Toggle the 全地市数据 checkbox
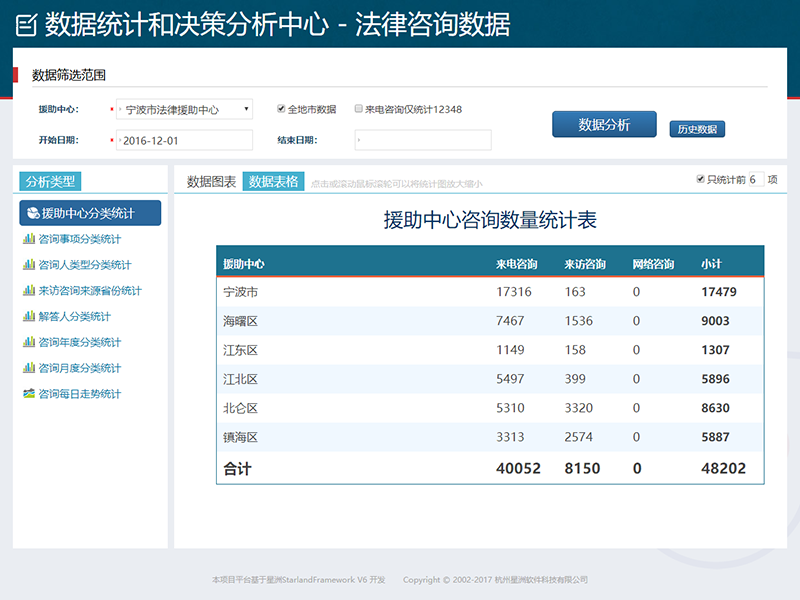The width and height of the screenshot is (800, 600). tap(281, 108)
